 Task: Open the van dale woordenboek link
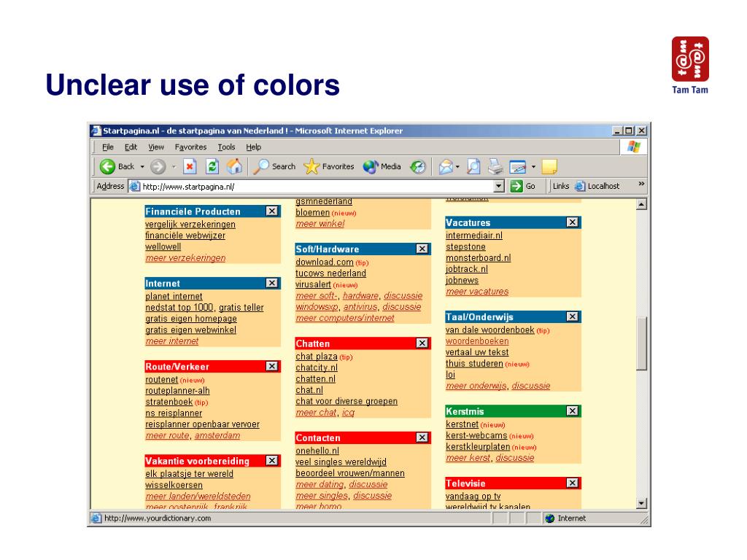pyautogui.click(x=489, y=330)
